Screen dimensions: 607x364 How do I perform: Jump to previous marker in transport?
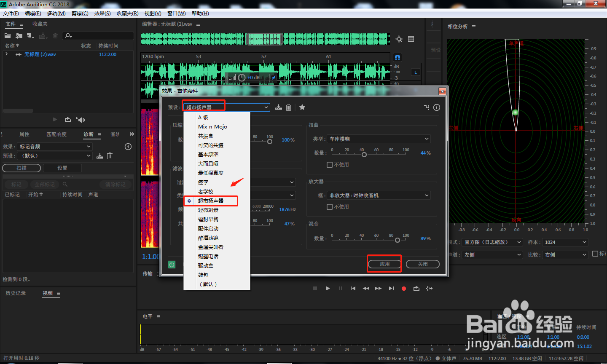353,289
